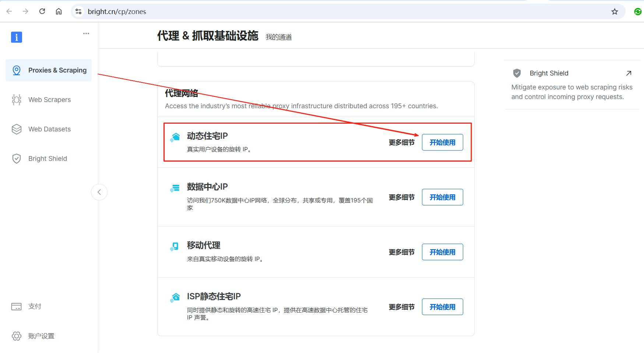The image size is (644, 353).
Task: Click the browser back arrow
Action: 9,11
